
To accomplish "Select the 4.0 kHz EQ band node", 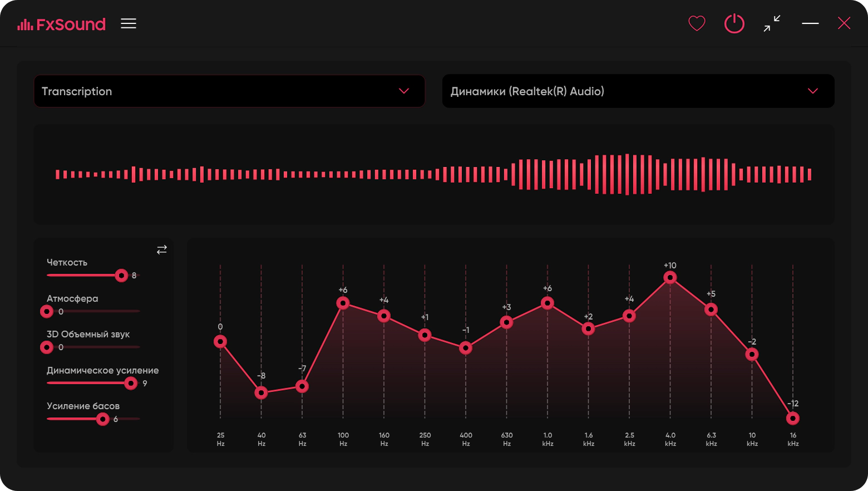I will pyautogui.click(x=670, y=277).
